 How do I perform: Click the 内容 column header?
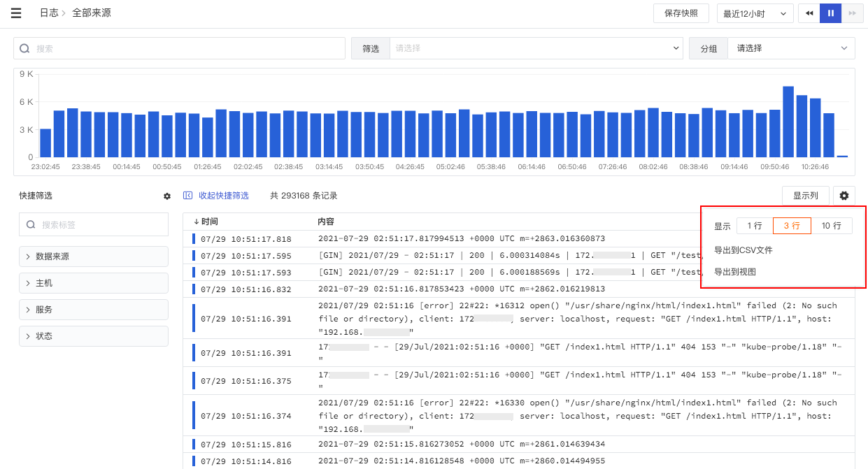326,222
